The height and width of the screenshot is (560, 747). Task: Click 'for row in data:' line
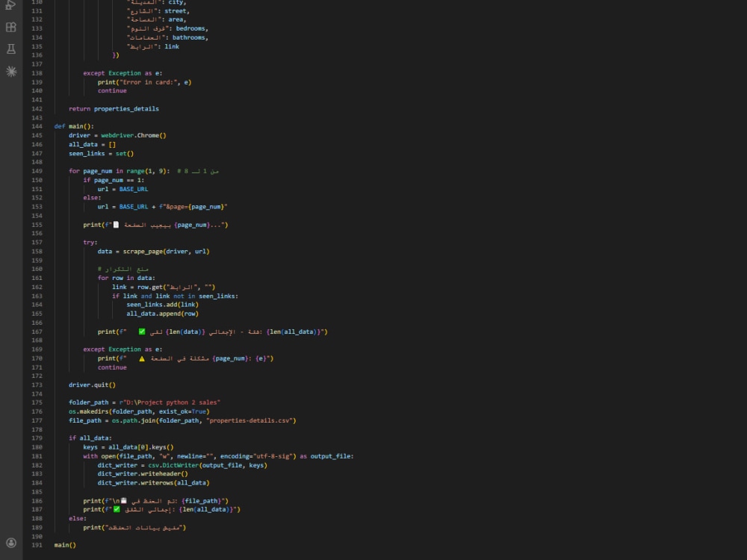tap(126, 278)
